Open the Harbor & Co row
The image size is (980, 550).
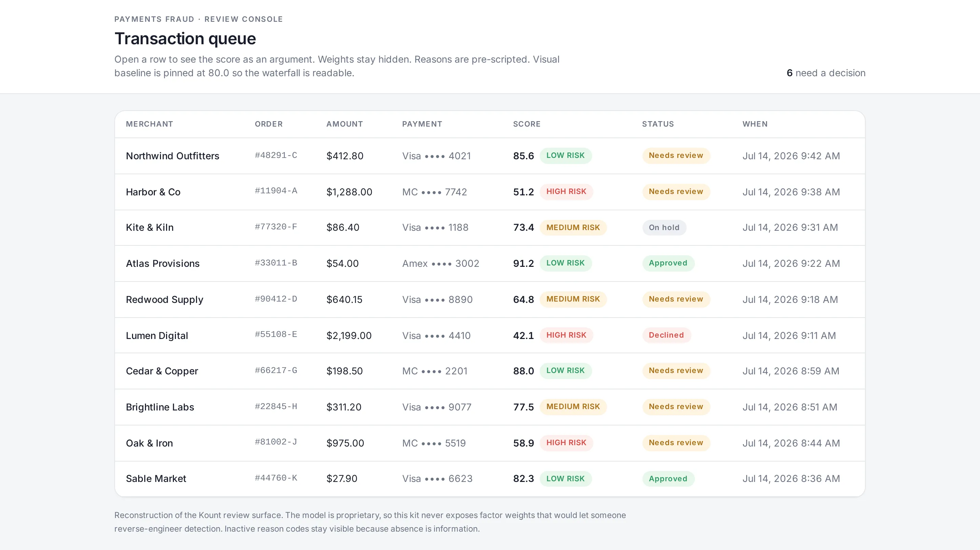click(x=490, y=192)
